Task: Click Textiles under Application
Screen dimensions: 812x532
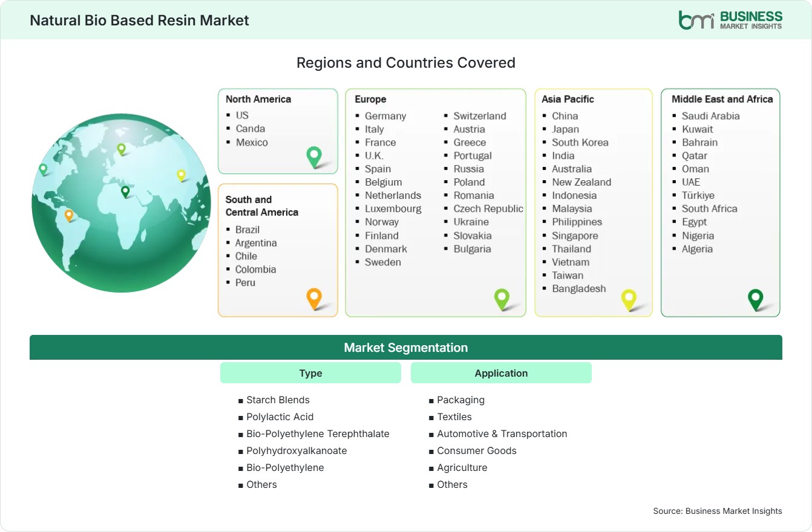Action: 454,417
